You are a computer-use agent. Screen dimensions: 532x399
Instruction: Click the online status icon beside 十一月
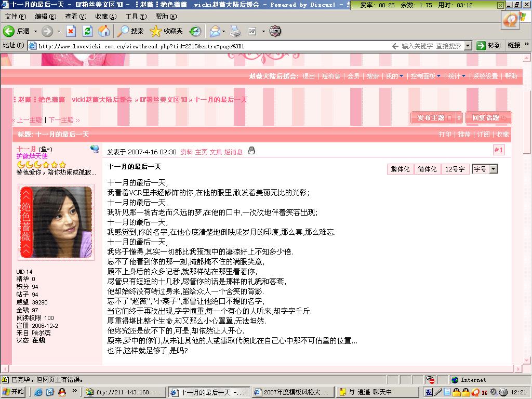pyautogui.click(x=95, y=149)
